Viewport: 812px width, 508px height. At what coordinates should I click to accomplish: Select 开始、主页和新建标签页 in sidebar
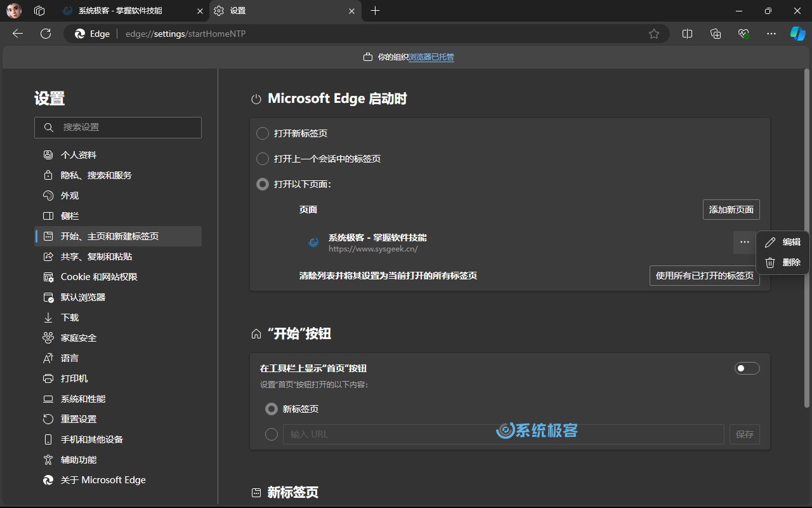(x=118, y=236)
